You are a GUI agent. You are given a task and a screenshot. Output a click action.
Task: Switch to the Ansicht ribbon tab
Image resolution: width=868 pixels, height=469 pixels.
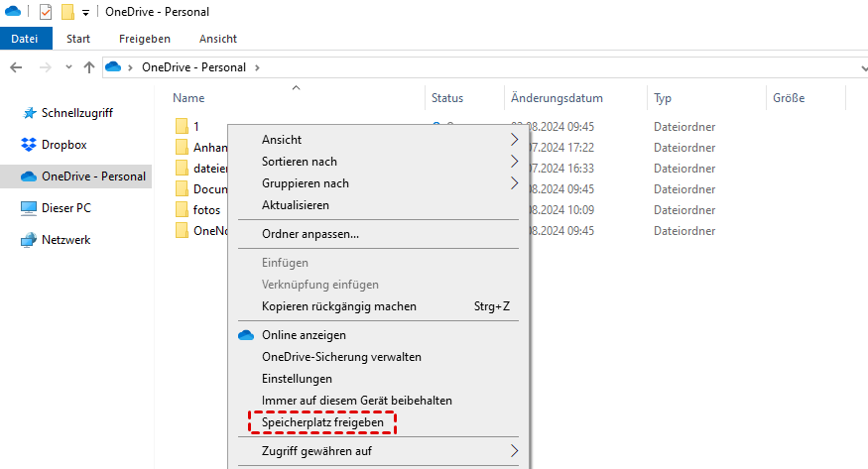click(218, 39)
